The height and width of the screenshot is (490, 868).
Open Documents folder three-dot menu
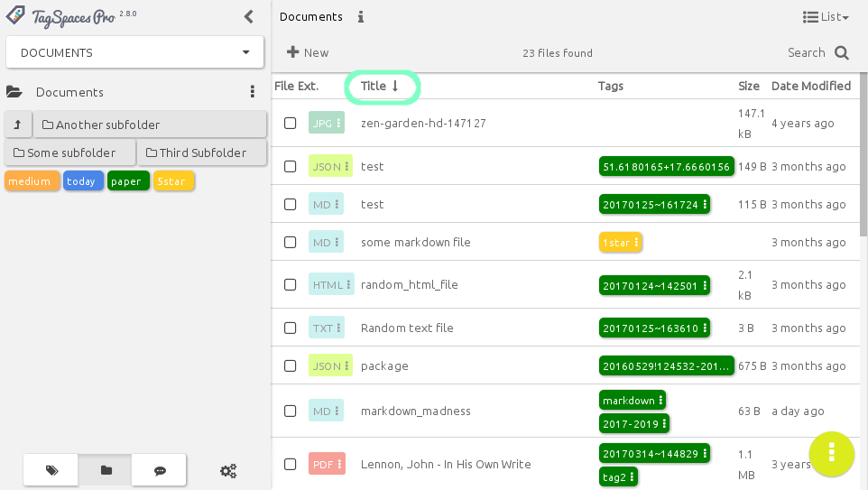tap(253, 91)
